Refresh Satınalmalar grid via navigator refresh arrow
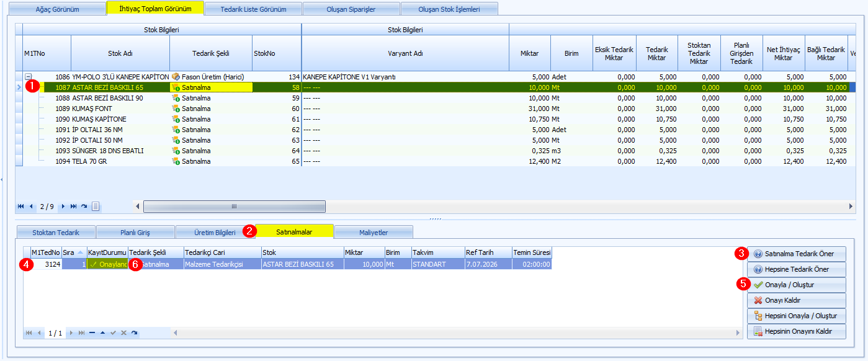The image size is (868, 361). pyautogui.click(x=134, y=333)
